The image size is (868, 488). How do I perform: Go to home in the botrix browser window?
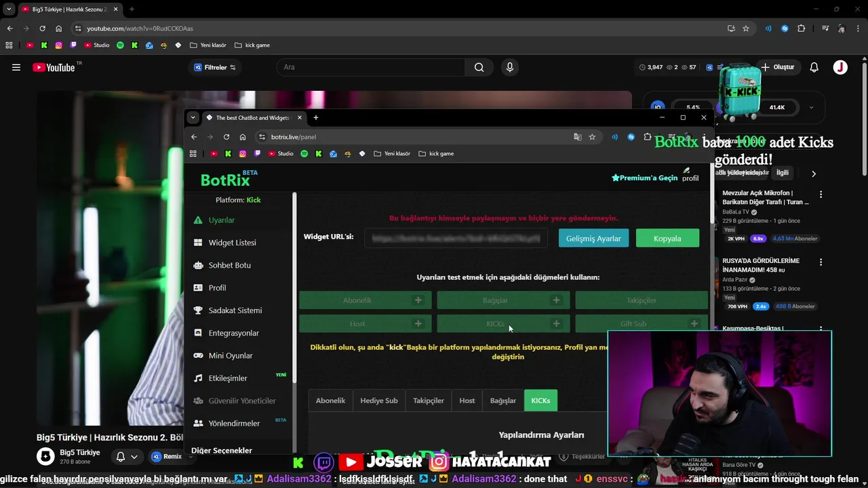pos(243,137)
